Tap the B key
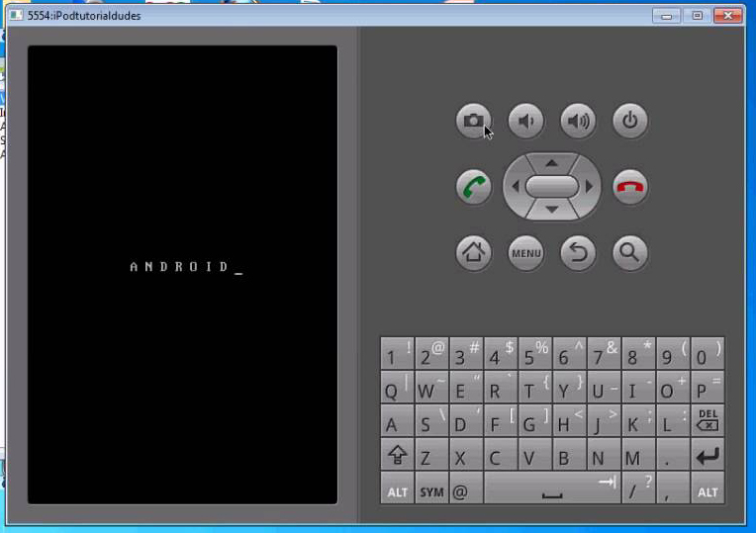 point(569,454)
